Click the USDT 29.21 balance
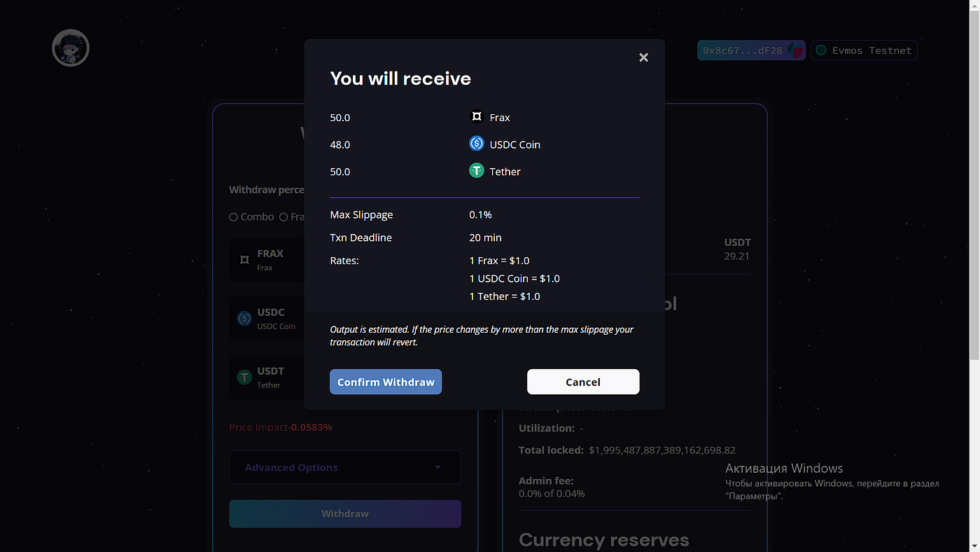 (x=738, y=249)
